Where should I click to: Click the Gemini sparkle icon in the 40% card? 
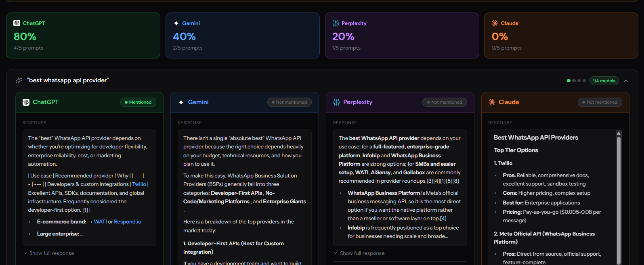(x=176, y=23)
